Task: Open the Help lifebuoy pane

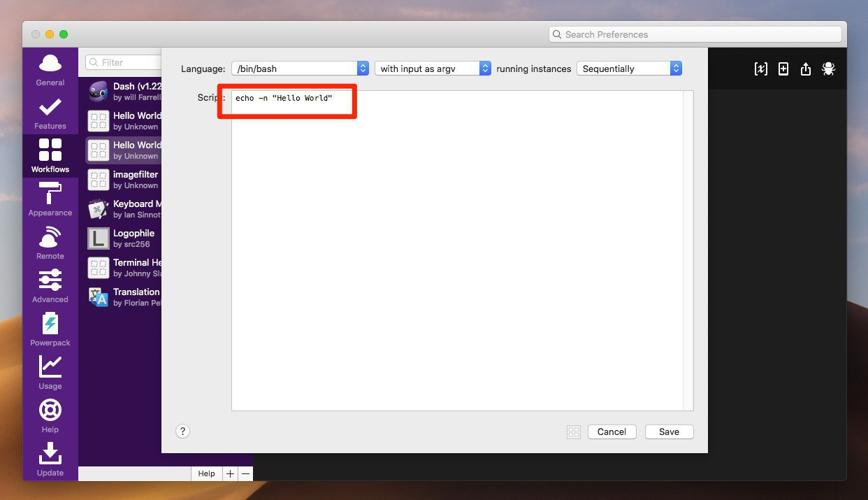Action: click(x=50, y=416)
